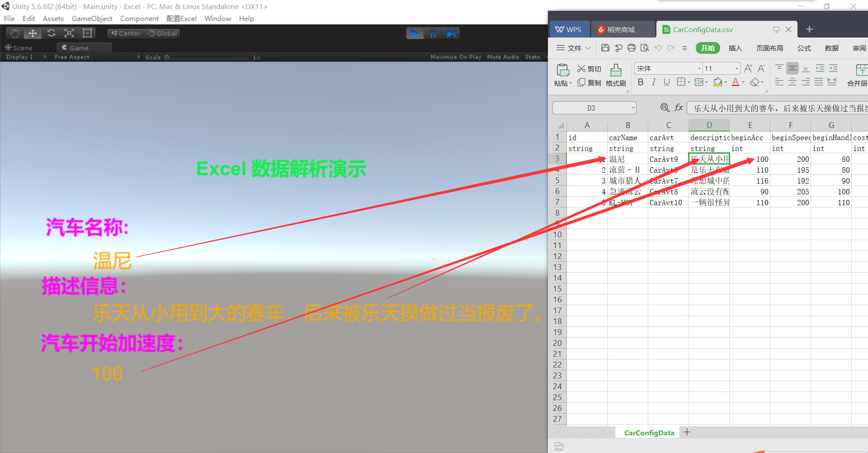Open the WPS 文件 menu

coord(574,48)
